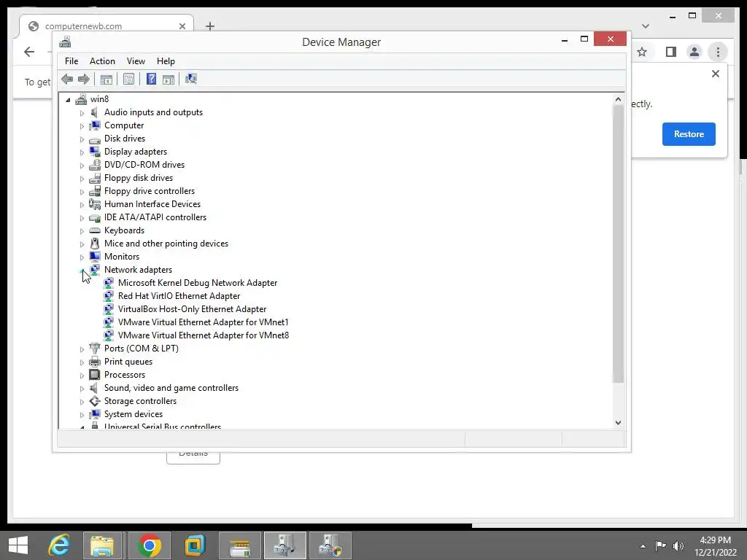Click the tree scrollbar up arrow

(618, 99)
